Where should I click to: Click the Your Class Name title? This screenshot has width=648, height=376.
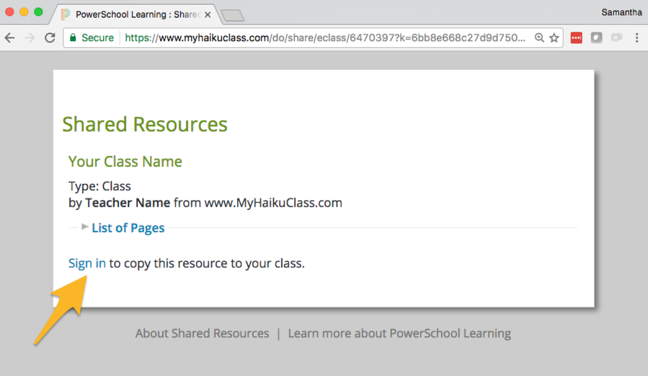125,162
